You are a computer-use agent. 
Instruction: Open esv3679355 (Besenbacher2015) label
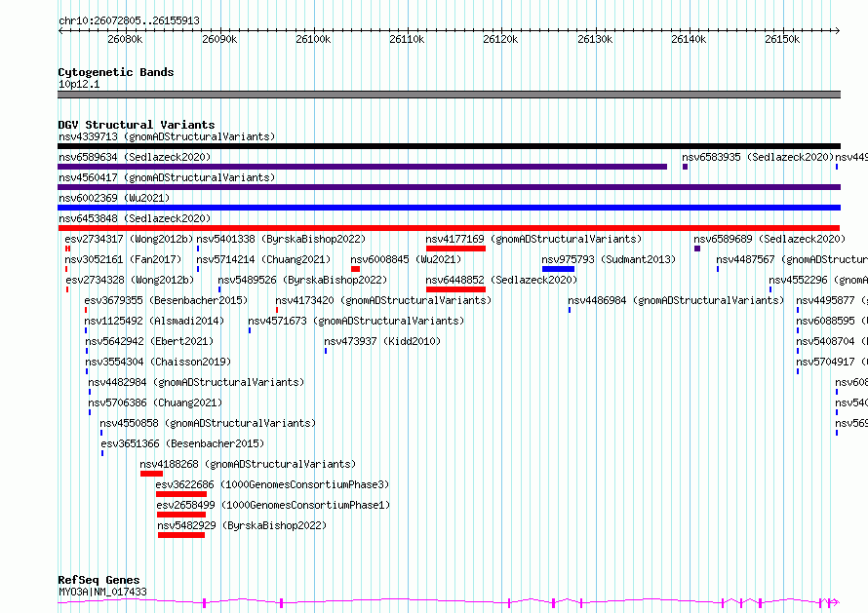tap(166, 300)
